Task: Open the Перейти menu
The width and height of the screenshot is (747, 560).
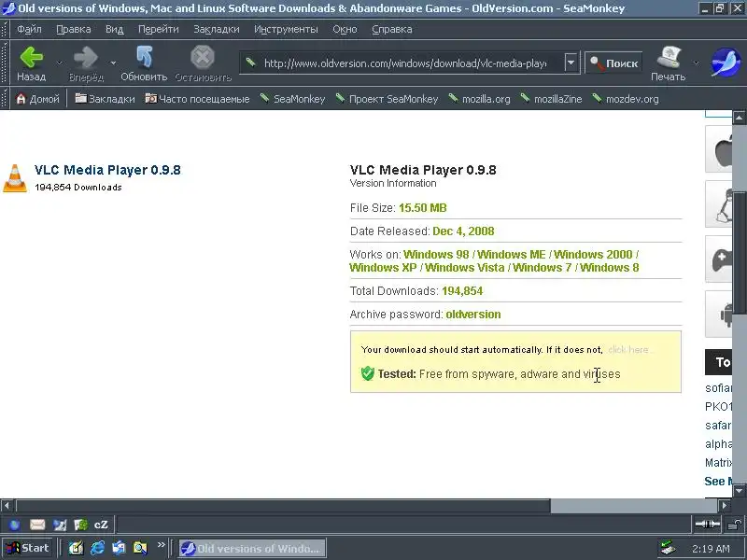Action: coord(158,29)
